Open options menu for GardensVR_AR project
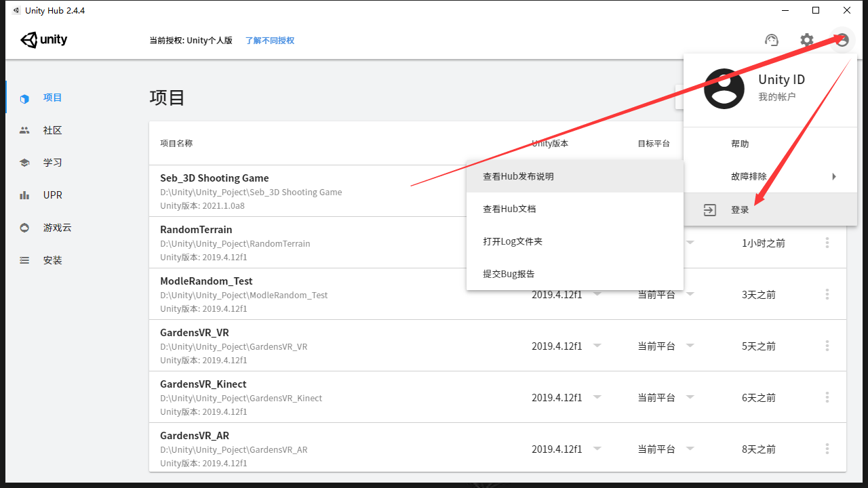Screen dimensions: 868x488 coord(827,448)
